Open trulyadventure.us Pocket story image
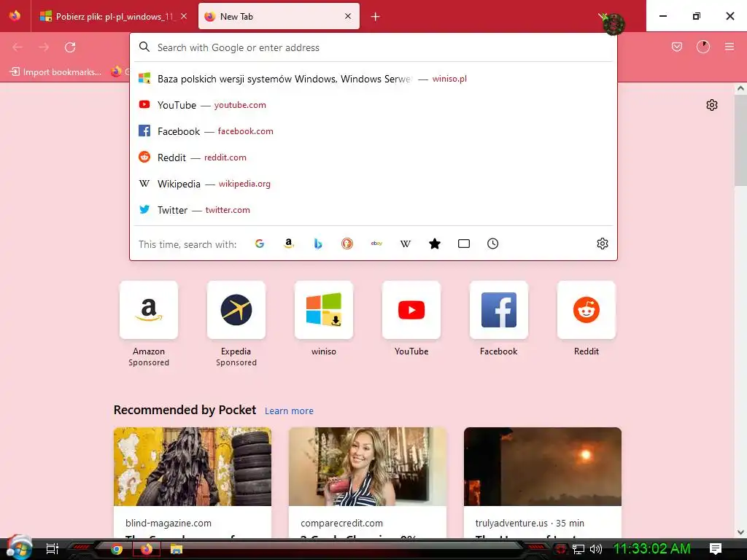The width and height of the screenshot is (747, 560). tap(543, 467)
